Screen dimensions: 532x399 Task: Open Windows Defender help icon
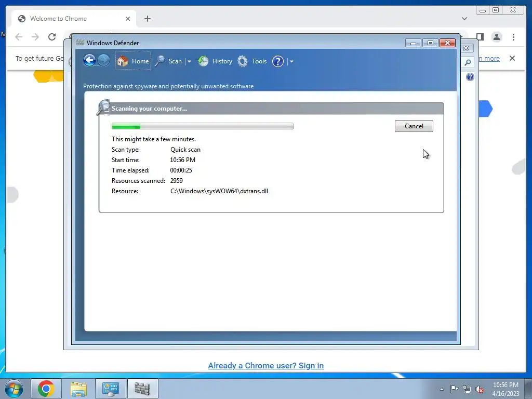pyautogui.click(x=278, y=61)
